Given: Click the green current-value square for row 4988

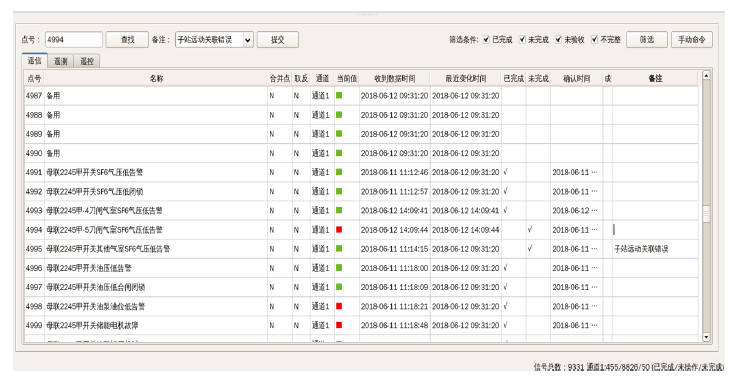Looking at the screenshot, I should (x=339, y=115).
